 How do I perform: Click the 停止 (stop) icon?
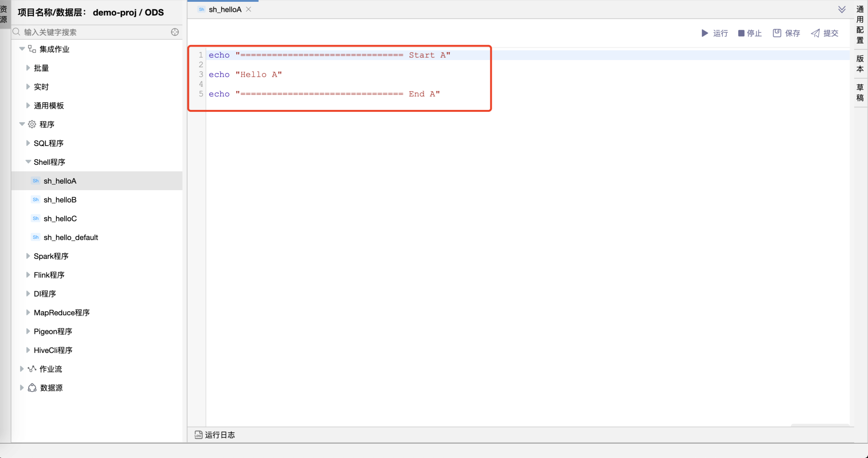tap(741, 33)
